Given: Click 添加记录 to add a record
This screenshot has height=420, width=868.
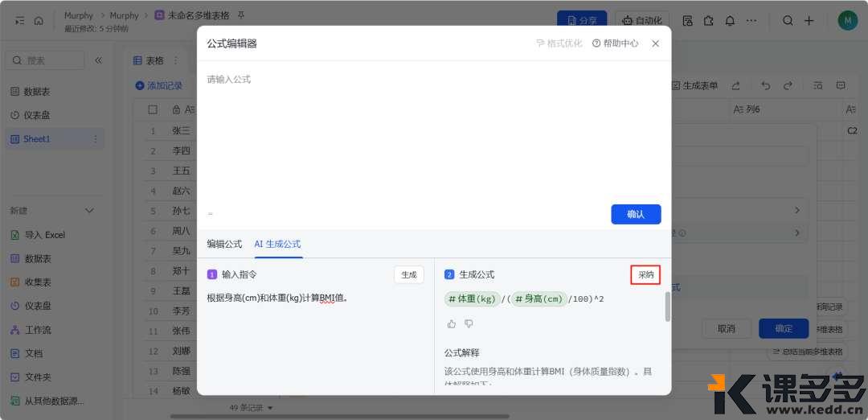Looking at the screenshot, I should [x=159, y=86].
